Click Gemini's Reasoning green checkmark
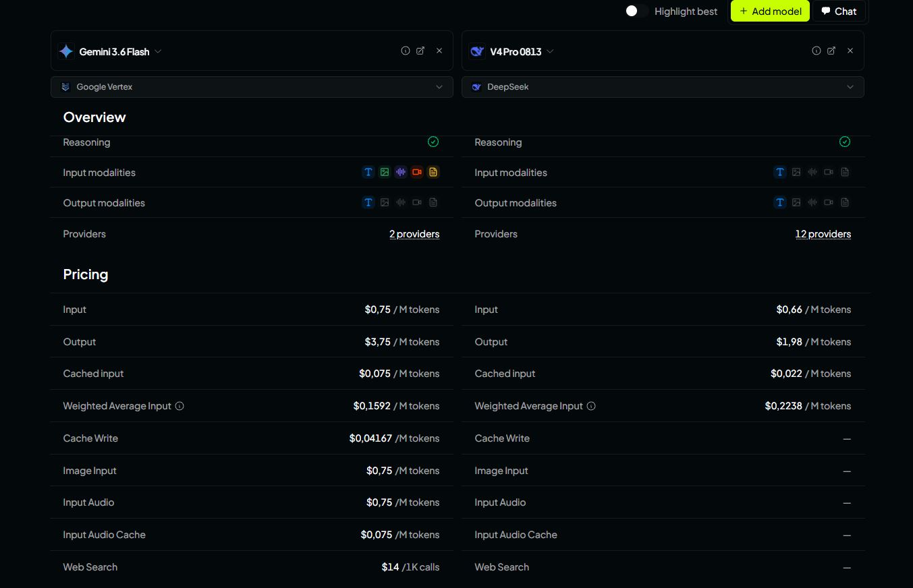 pos(433,142)
